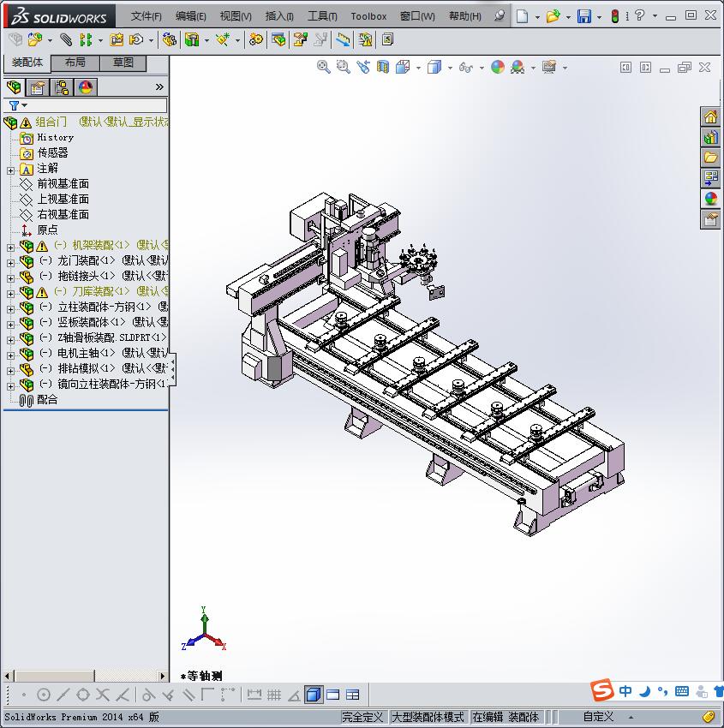Click the Previous View icon
This screenshot has height=728, width=724.
[x=363, y=68]
